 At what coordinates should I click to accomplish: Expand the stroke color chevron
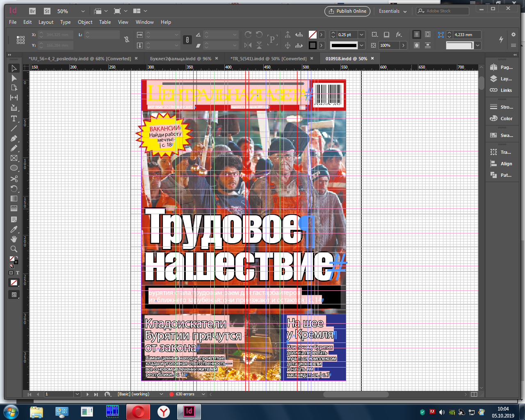322,46
